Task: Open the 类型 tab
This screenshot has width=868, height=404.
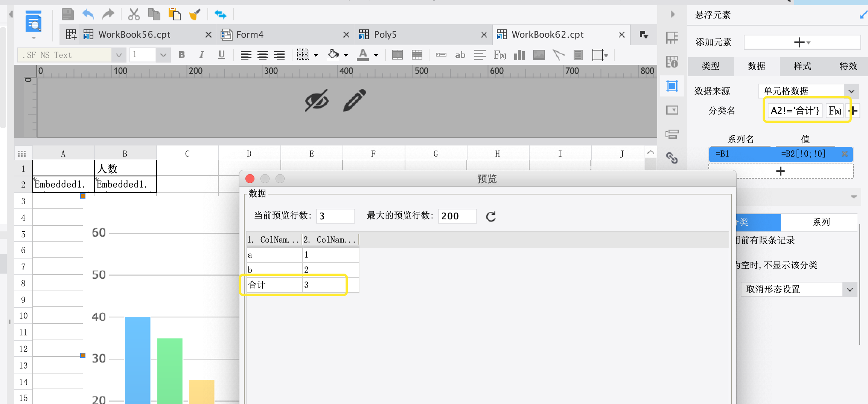Action: (x=711, y=66)
